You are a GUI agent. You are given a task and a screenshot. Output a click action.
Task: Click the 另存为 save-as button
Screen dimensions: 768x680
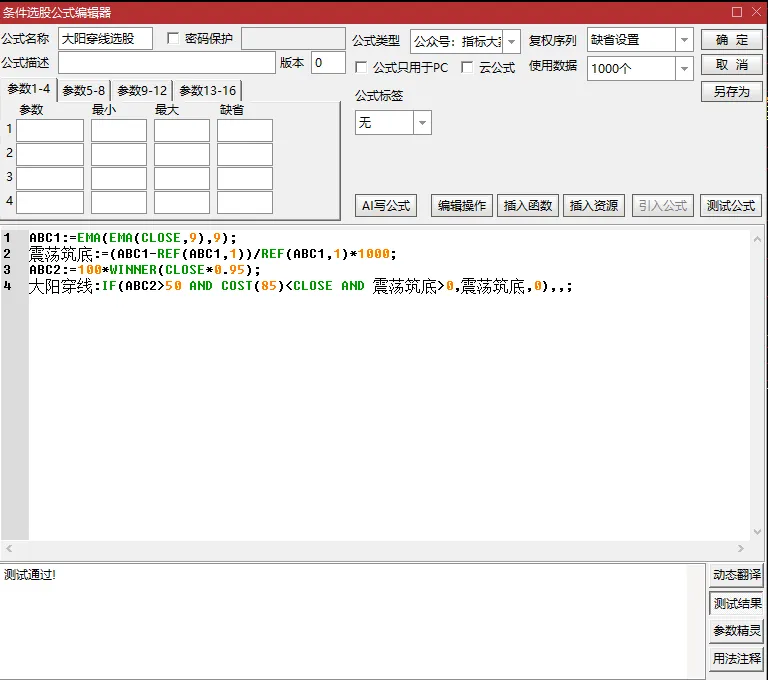[x=731, y=92]
